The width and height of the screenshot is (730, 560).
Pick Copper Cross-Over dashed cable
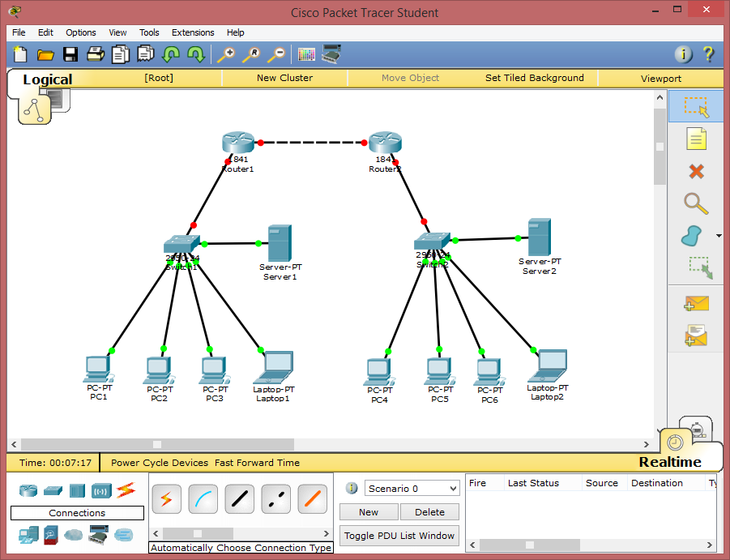coord(276,499)
